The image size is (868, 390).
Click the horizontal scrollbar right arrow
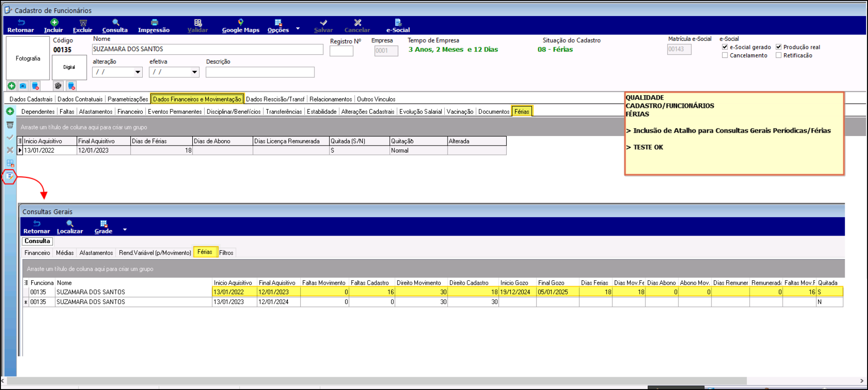click(x=862, y=381)
